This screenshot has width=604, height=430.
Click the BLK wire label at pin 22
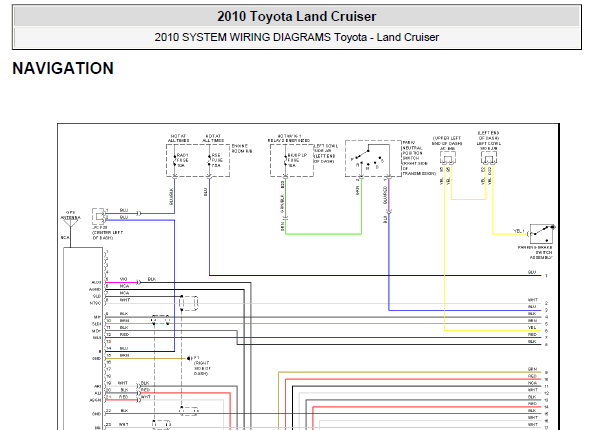coord(124,411)
